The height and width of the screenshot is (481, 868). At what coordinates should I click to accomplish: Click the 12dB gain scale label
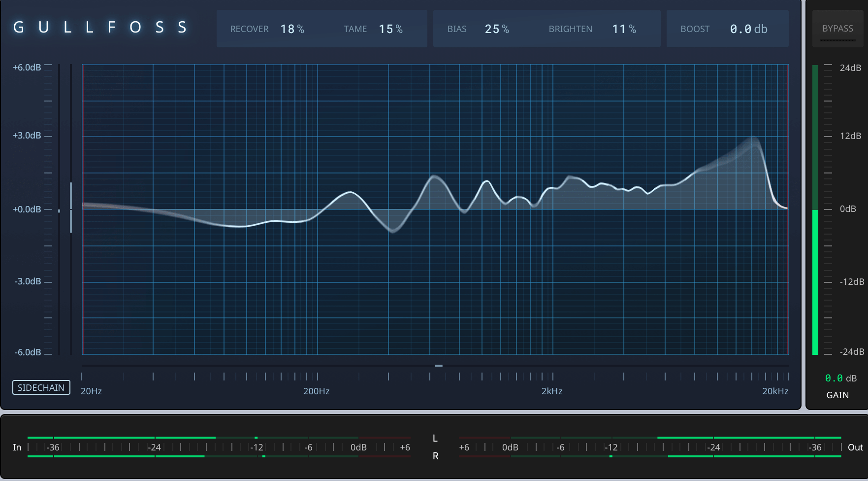tap(851, 136)
